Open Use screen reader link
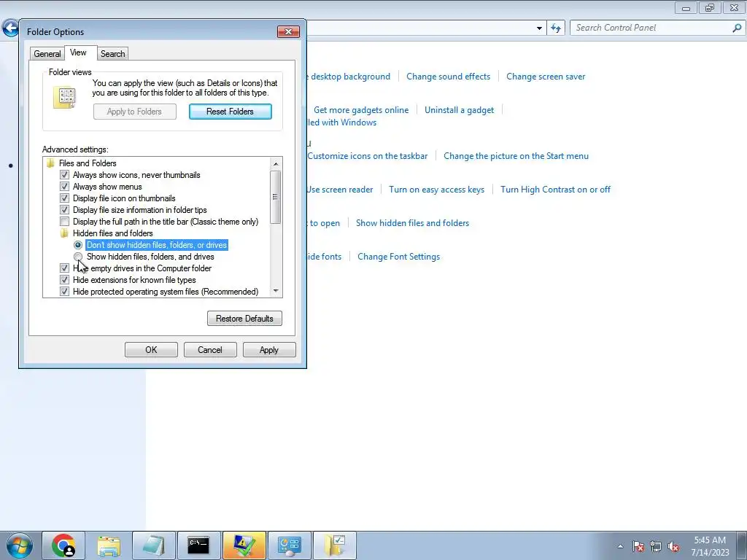The image size is (747, 560). [x=340, y=190]
